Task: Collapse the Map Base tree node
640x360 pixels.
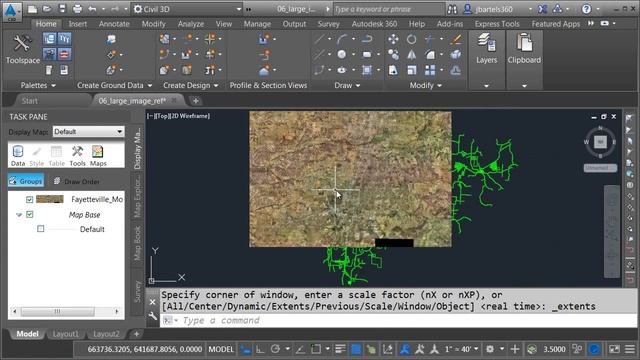Action: coord(19,215)
